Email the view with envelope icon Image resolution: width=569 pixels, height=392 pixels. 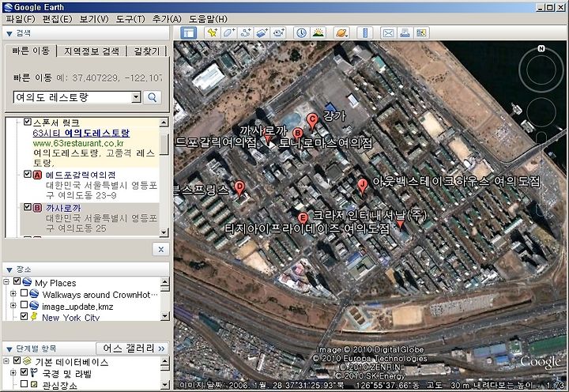[388, 33]
